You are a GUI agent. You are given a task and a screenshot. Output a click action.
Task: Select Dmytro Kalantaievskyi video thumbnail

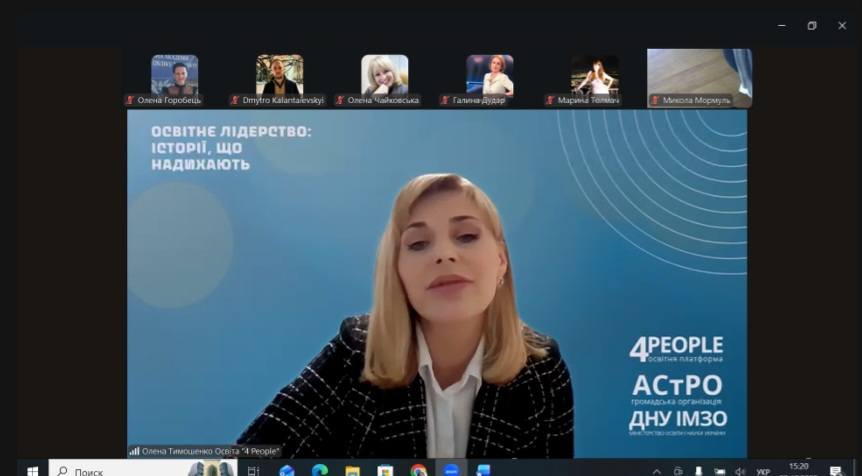(279, 75)
